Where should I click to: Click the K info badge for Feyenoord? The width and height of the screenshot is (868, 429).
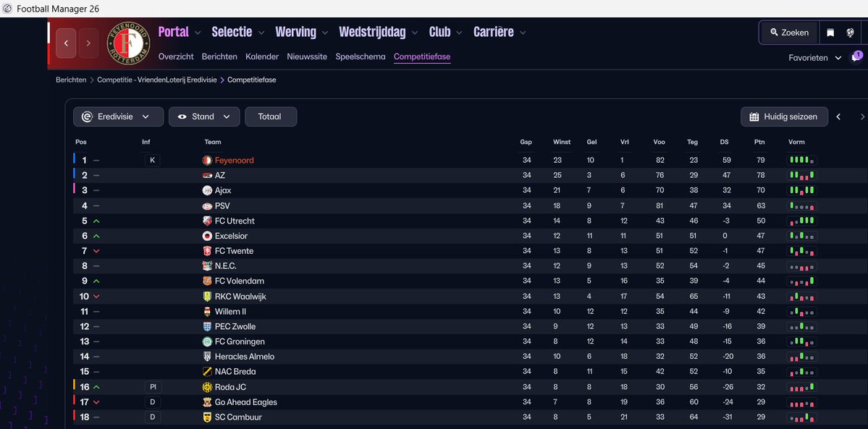(x=152, y=161)
